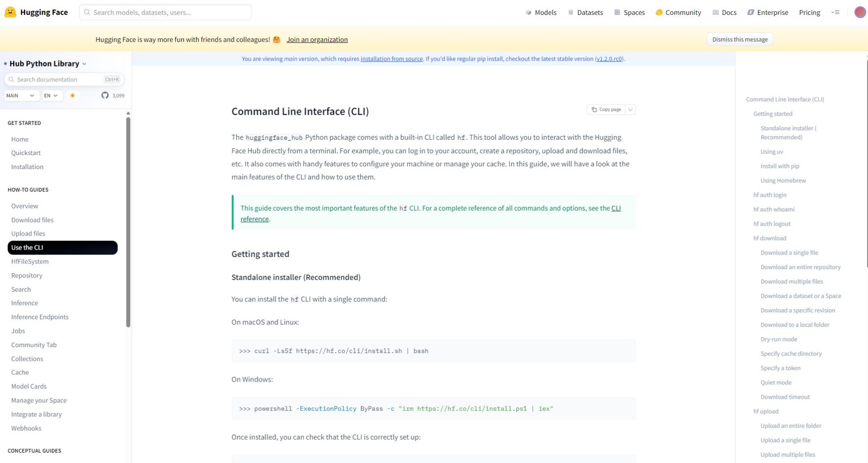Click the Models cube icon in navbar

(x=528, y=13)
